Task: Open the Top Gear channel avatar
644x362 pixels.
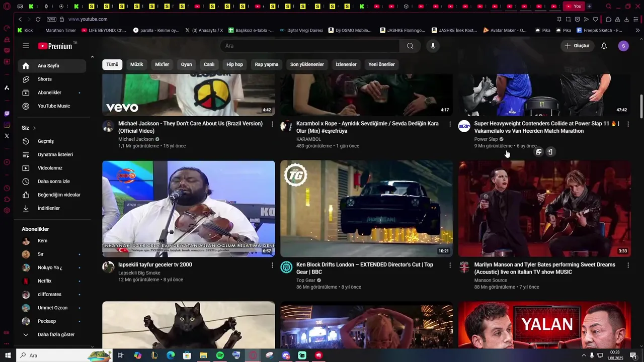Action: pos(286,267)
